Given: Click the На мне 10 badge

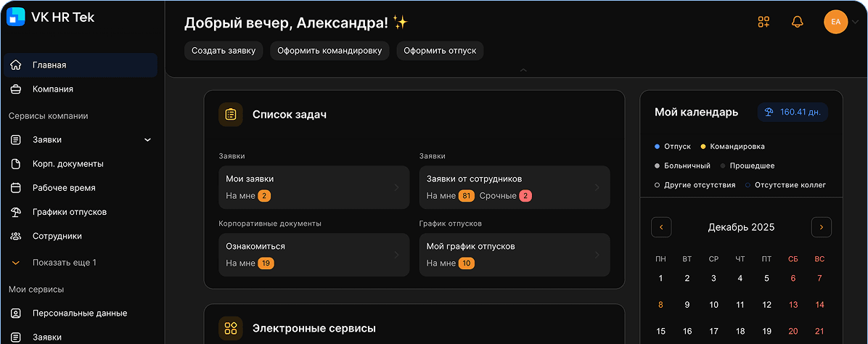Looking at the screenshot, I should 467,263.
